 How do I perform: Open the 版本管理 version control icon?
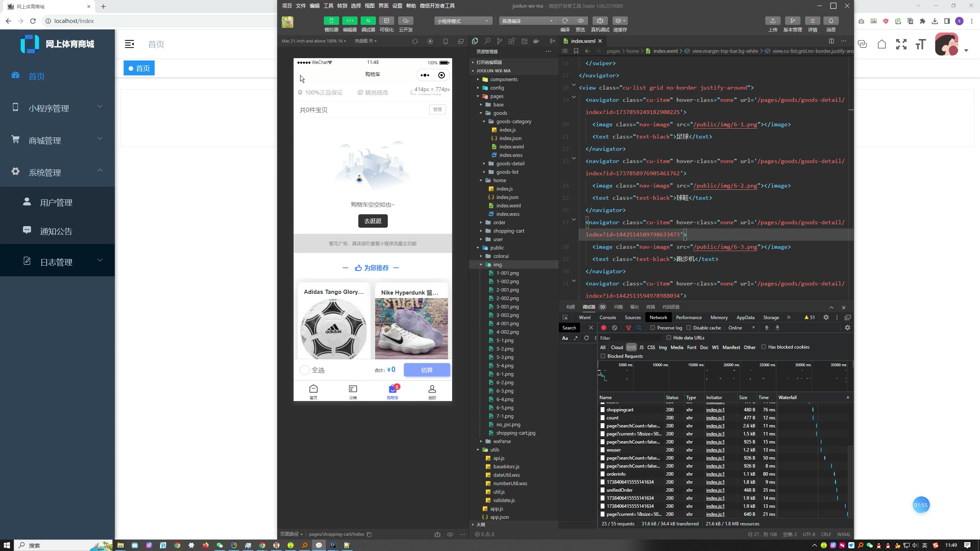click(x=792, y=21)
